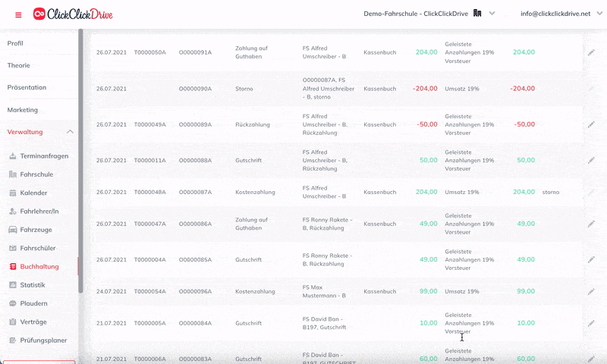Open the Profil menu item
The image size is (607, 364).
(x=15, y=43)
